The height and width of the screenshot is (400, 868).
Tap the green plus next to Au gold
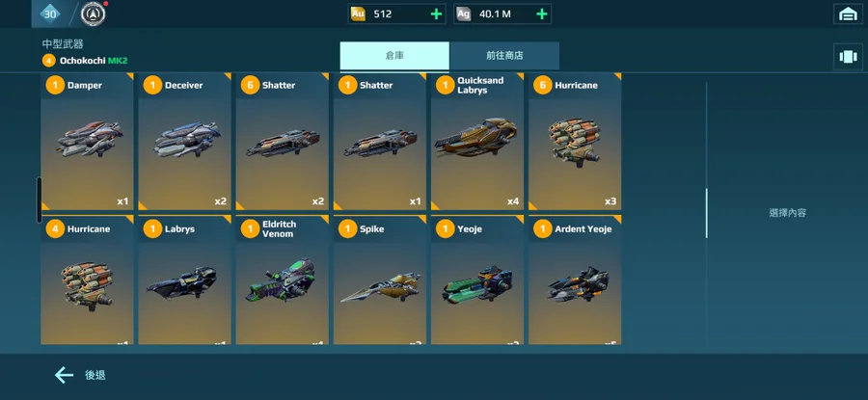(x=436, y=14)
